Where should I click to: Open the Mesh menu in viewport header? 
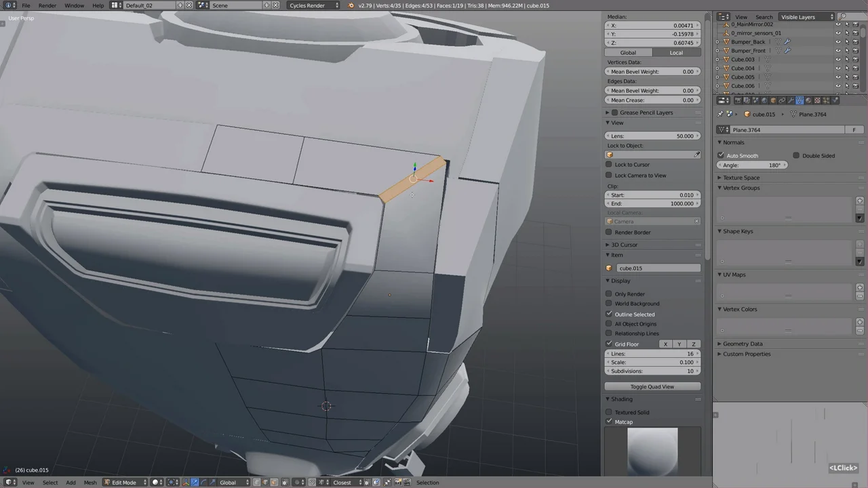coord(90,483)
